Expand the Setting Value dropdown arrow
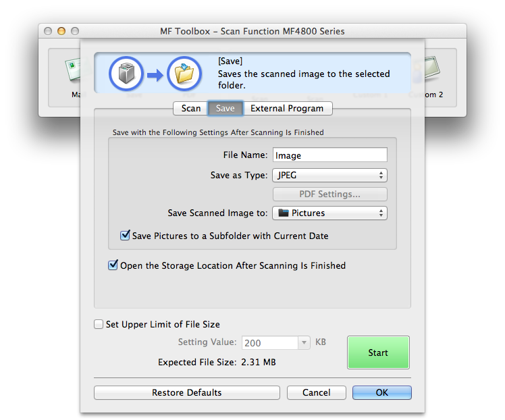 tap(304, 343)
